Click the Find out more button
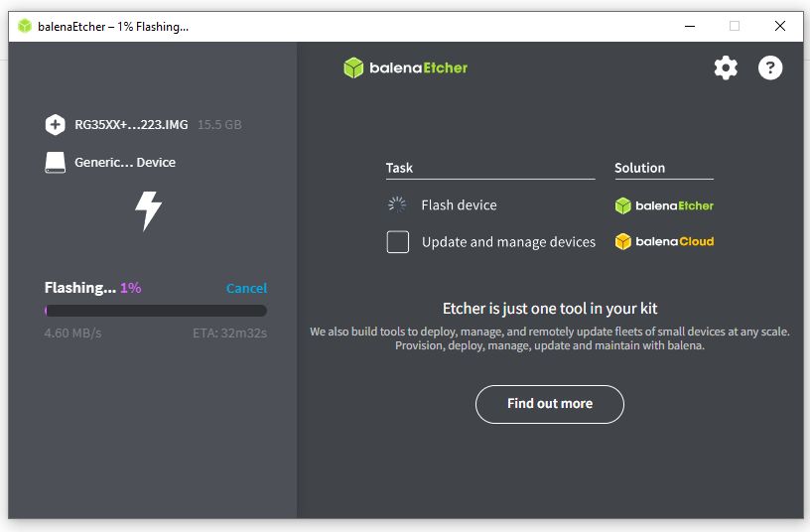 pos(550,404)
